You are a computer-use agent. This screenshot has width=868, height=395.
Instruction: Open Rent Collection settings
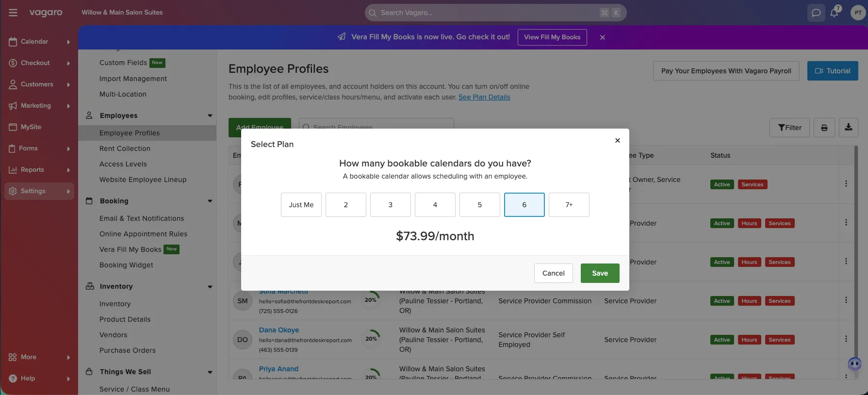(125, 148)
